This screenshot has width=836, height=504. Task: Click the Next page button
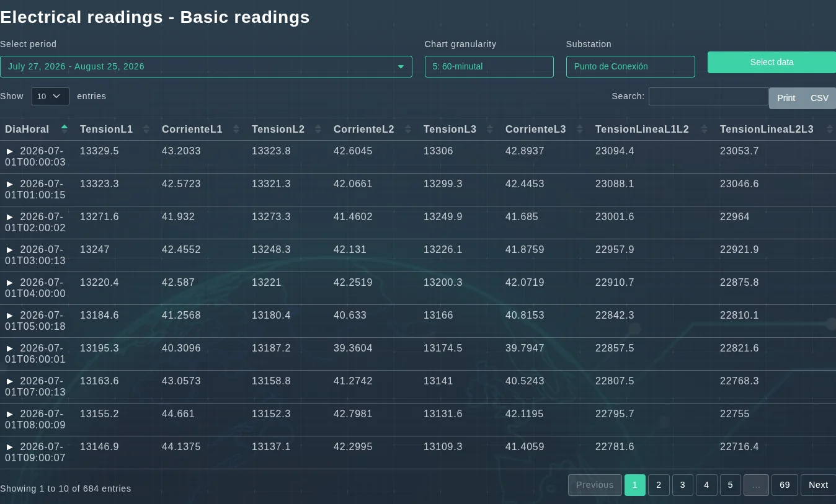click(818, 485)
